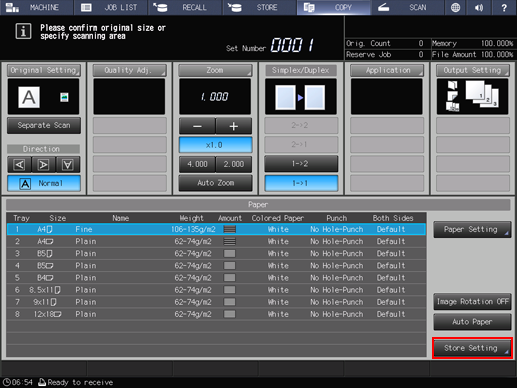
Task: Toggle Image Rotation OFF button
Action: point(472,302)
